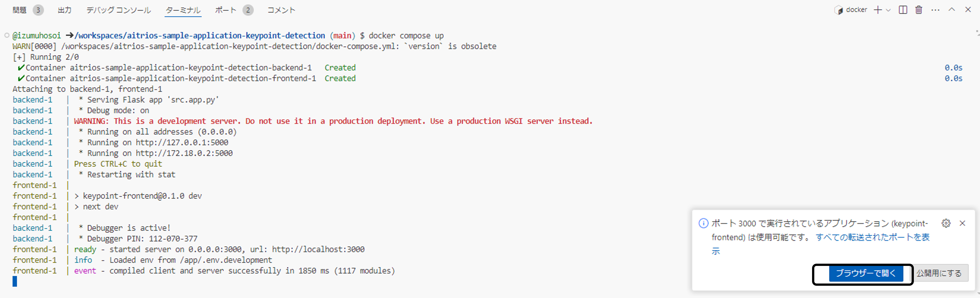Viewport: 980px width, 298px height.
Task: Close the terminal panel
Action: [968, 10]
